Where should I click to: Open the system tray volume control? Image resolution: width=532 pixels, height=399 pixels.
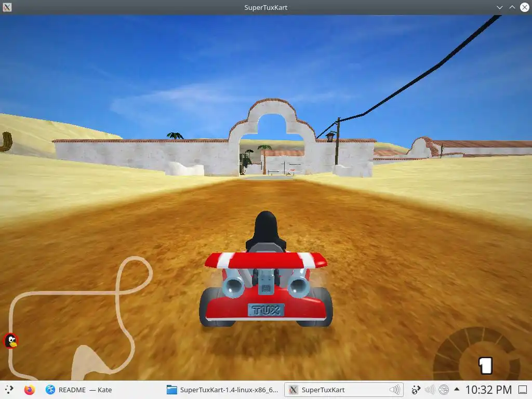point(430,390)
